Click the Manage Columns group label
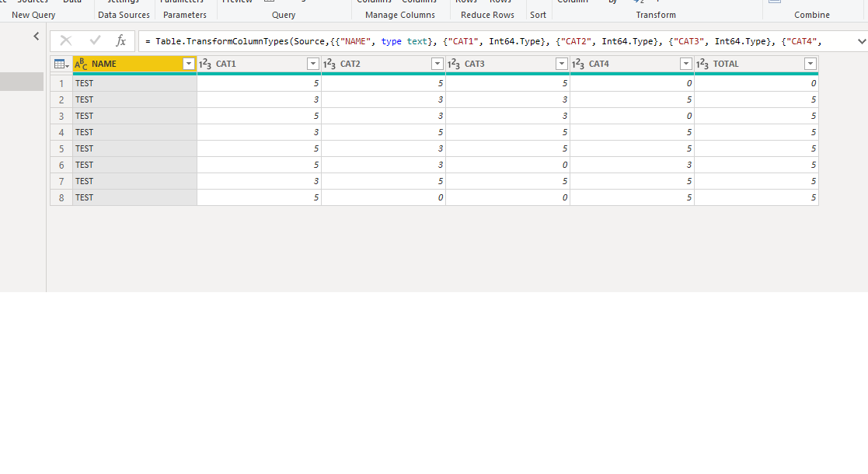 [x=400, y=15]
